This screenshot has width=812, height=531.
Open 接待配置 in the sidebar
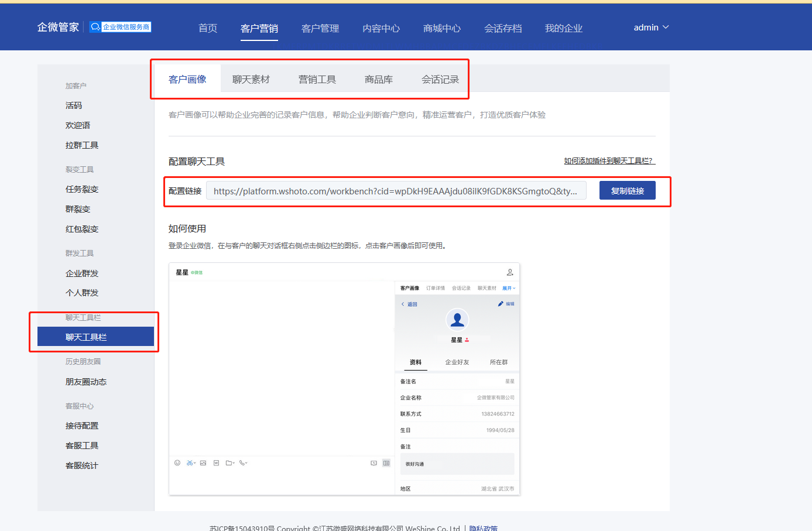pyautogui.click(x=82, y=426)
